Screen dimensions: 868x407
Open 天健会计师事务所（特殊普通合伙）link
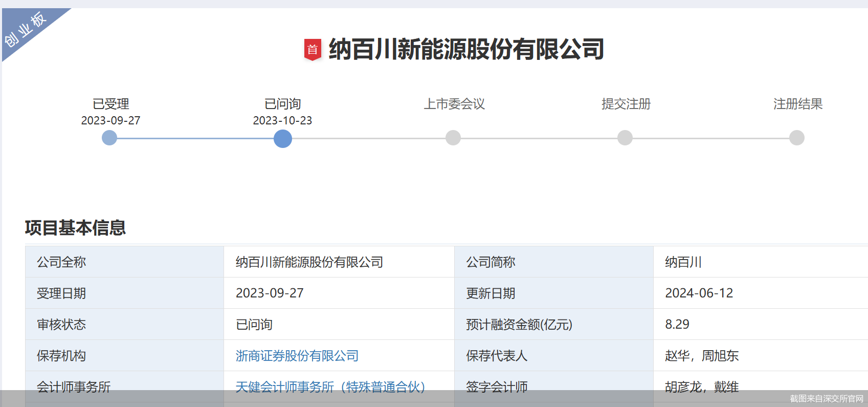pyautogui.click(x=330, y=387)
